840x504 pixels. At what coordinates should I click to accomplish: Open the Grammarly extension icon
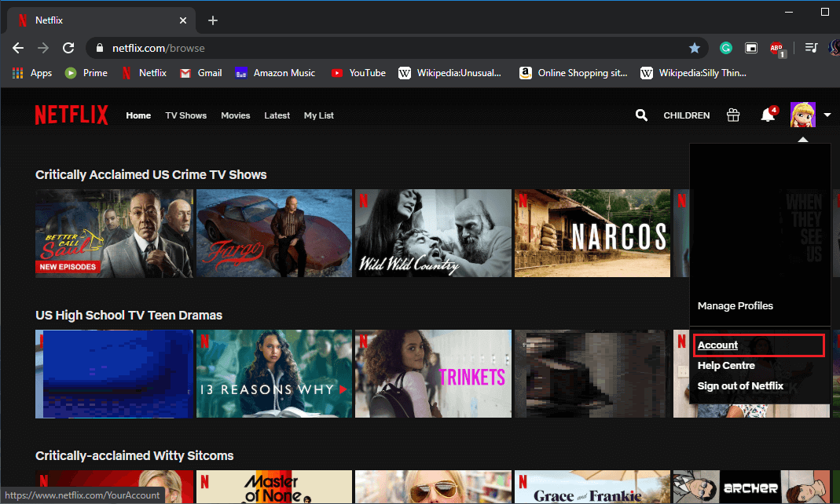pos(726,48)
